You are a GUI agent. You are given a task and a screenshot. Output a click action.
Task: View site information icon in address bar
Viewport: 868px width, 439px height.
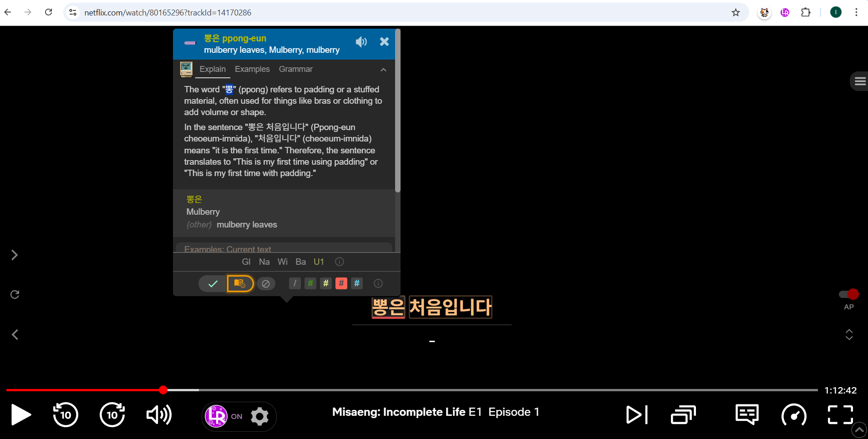click(x=73, y=12)
